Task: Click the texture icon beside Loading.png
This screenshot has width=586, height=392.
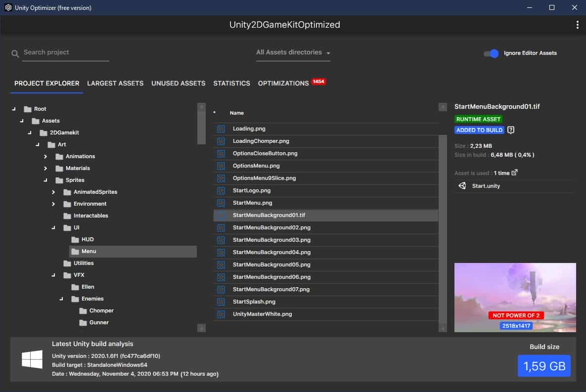Action: 221,129
